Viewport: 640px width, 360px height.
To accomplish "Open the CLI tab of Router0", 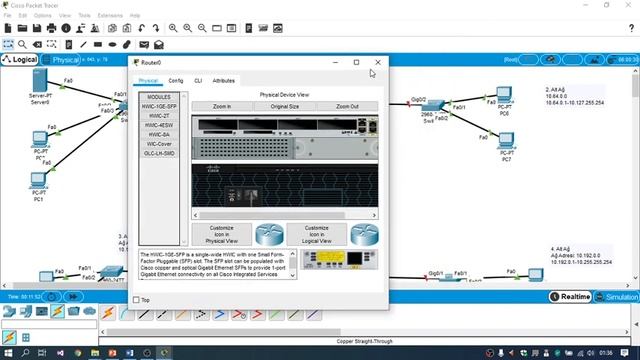I will [198, 81].
